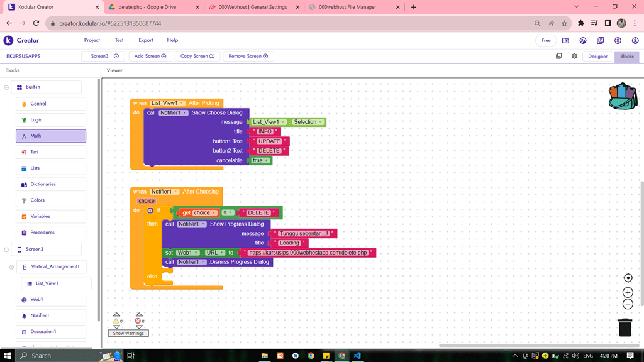Viewport: 644px width, 362px height.
Task: Click the trash can in workspace
Action: pyautogui.click(x=625, y=327)
